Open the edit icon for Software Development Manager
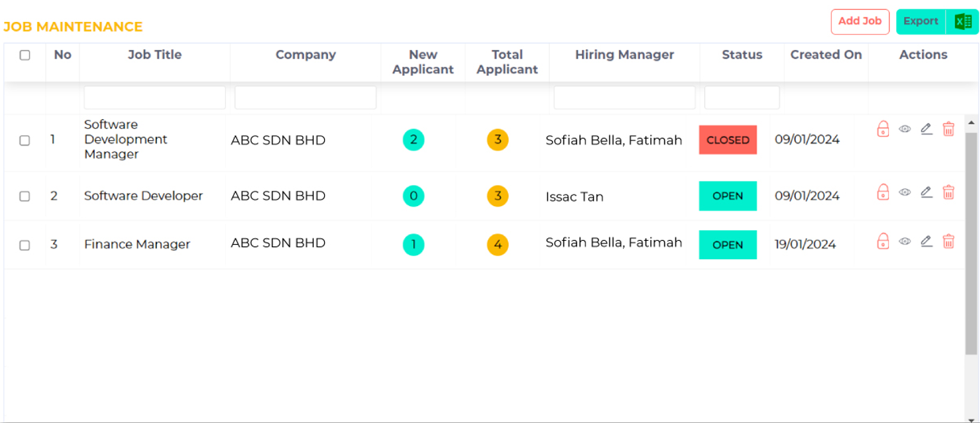 click(x=926, y=129)
